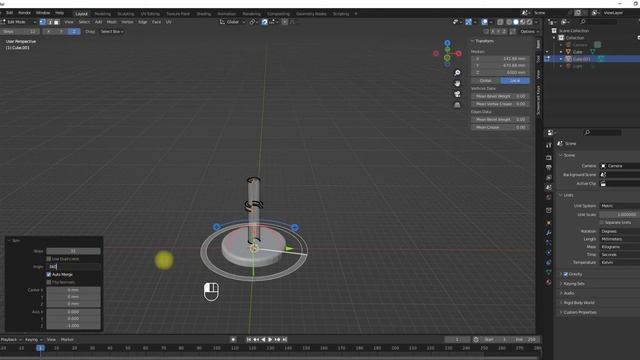Open Render properties tab icon
640x360 pixels.
(x=549, y=158)
